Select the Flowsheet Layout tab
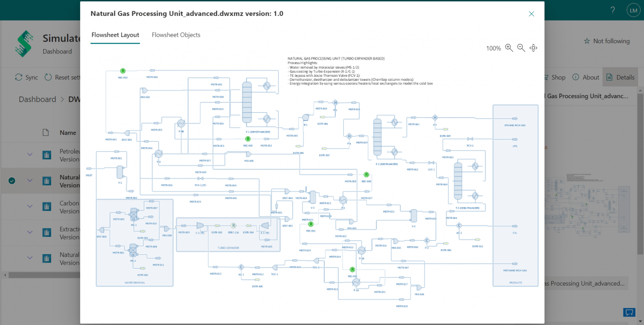Image resolution: width=644 pixels, height=325 pixels. pyautogui.click(x=115, y=35)
